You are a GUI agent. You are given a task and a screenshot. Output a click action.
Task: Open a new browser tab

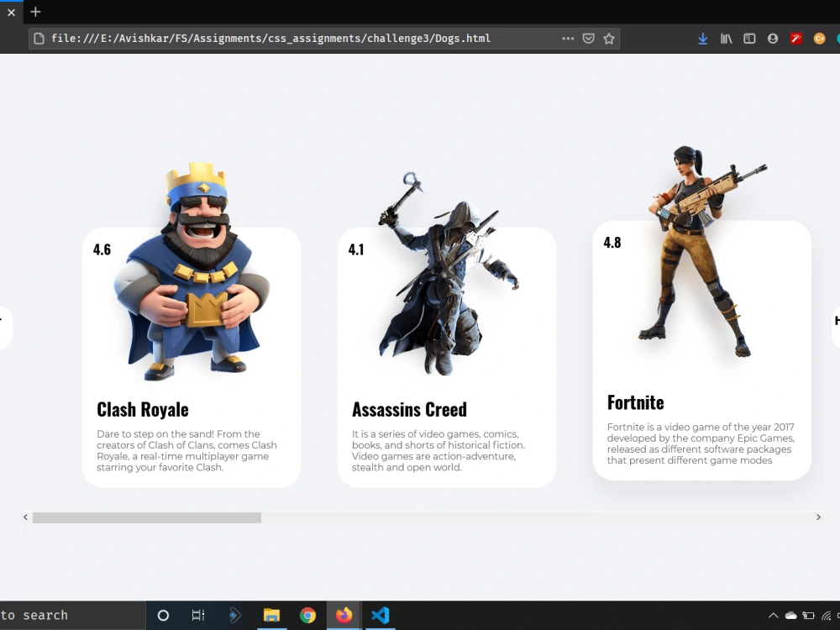(35, 12)
